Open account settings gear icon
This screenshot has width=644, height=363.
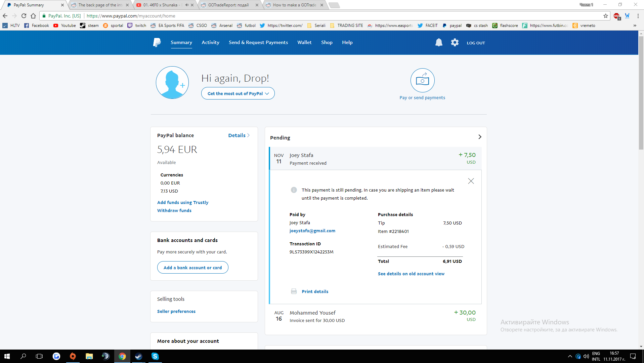[455, 42]
